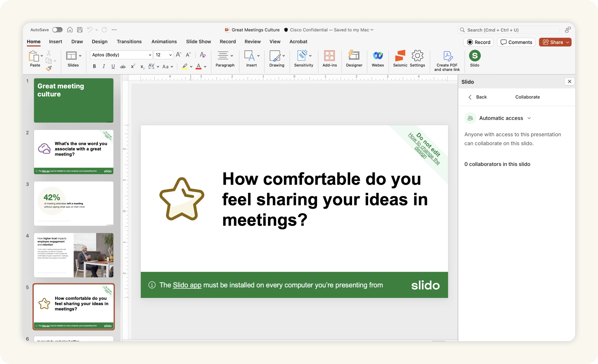Screen dimensions: 598x364
Task: Launch the Designer tool
Action: (354, 56)
